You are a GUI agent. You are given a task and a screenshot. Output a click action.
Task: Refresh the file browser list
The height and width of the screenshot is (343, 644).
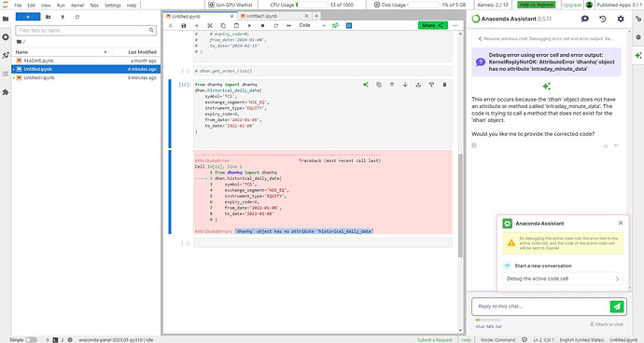(77, 17)
